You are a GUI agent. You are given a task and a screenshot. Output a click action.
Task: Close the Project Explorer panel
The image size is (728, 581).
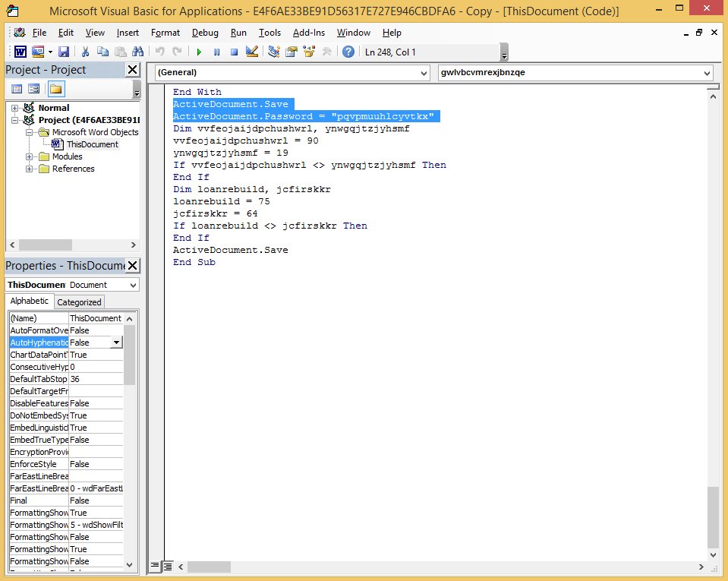(132, 70)
